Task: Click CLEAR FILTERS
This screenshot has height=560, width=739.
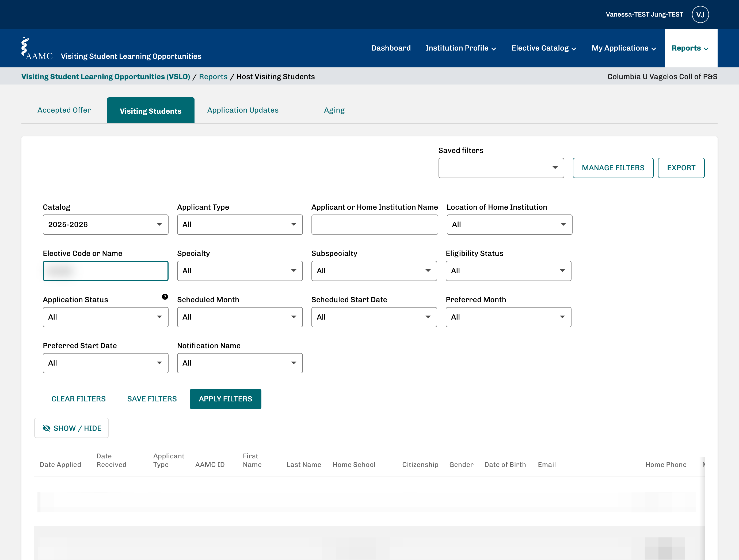Action: [78, 399]
